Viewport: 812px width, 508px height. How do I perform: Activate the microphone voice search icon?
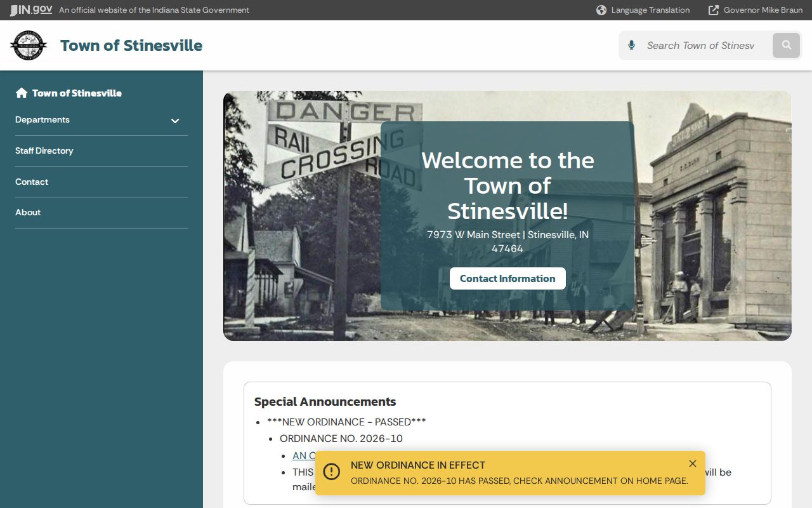pyautogui.click(x=631, y=45)
